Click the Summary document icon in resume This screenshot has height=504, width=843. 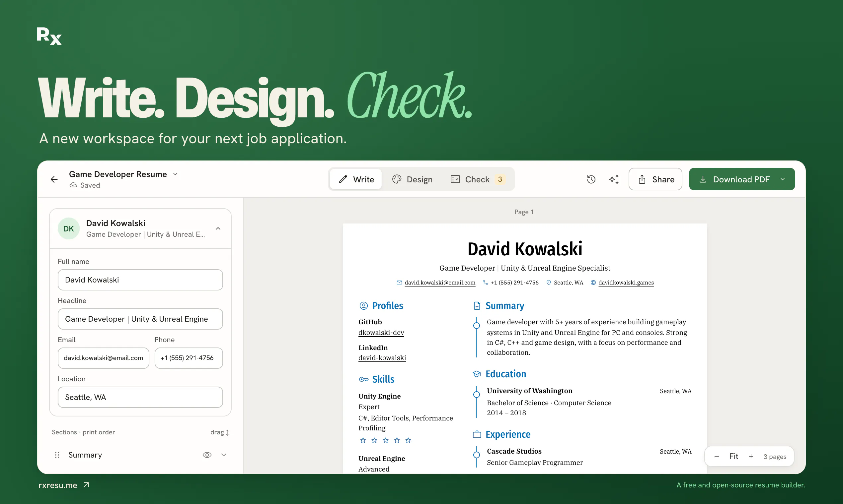click(477, 306)
